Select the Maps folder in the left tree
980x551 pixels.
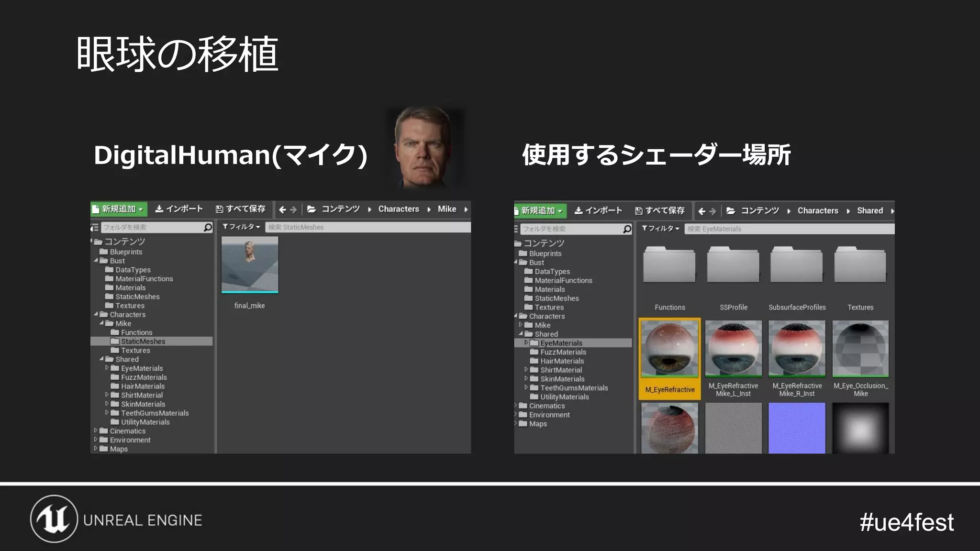click(x=118, y=449)
